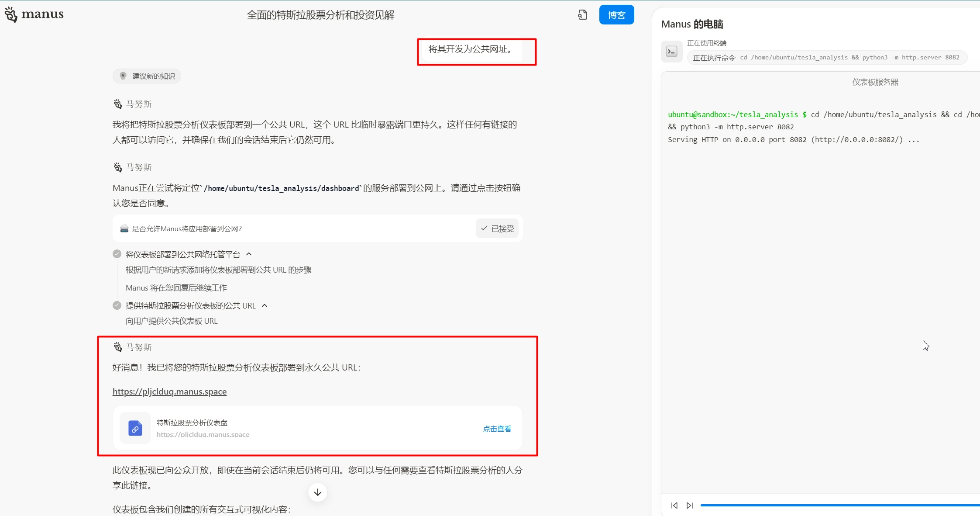
Task: Click the blue replay progress slider
Action: (840, 506)
